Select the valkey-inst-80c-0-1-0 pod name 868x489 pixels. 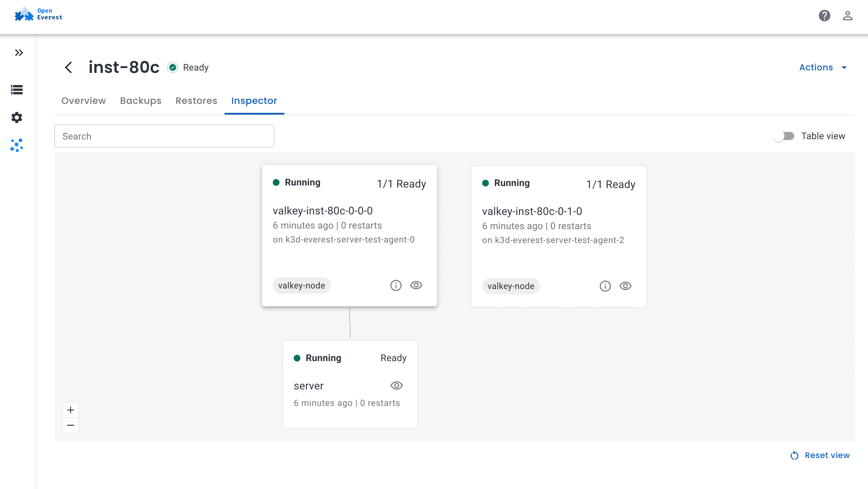pyautogui.click(x=532, y=211)
